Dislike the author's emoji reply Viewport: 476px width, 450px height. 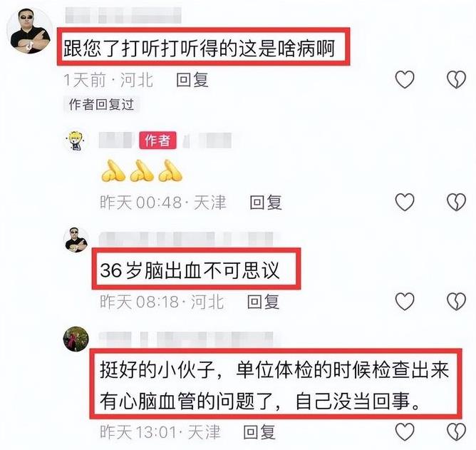[x=456, y=202]
